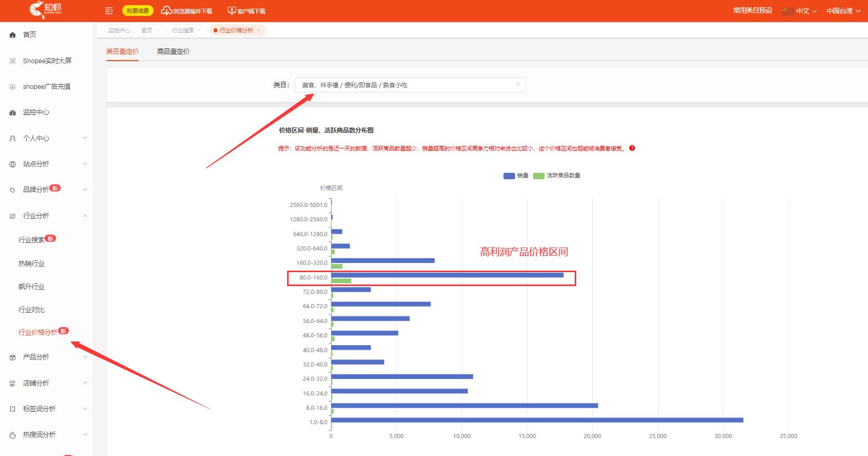Open the 中文 language dropdown
Screen dimensions: 868x456
[806, 11]
